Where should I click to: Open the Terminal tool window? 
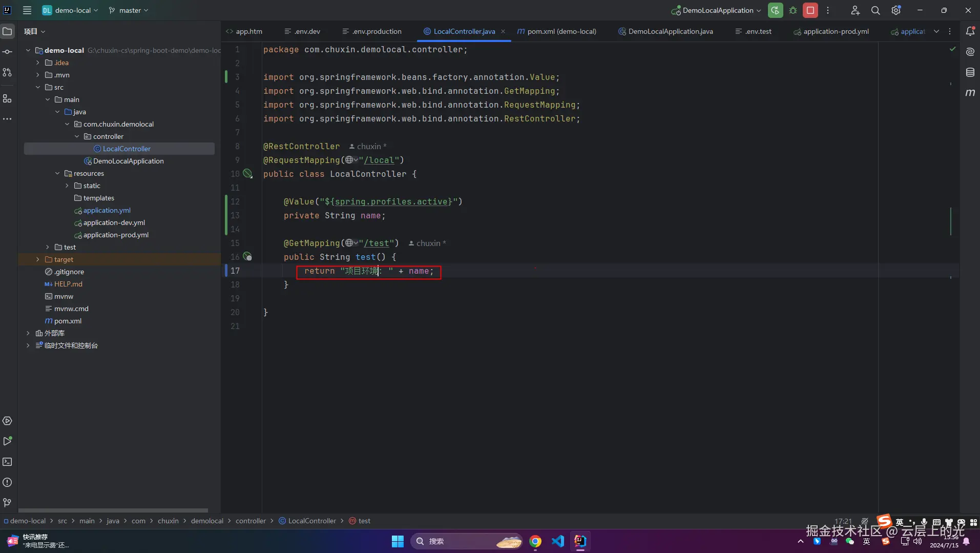tap(7, 462)
